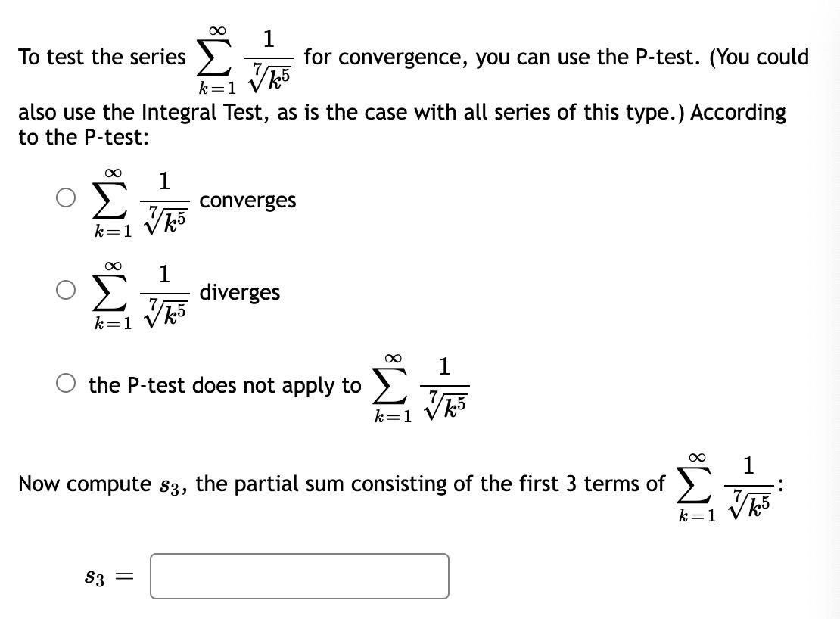Click the s3 answer input box
840x619 pixels.
[x=300, y=576]
